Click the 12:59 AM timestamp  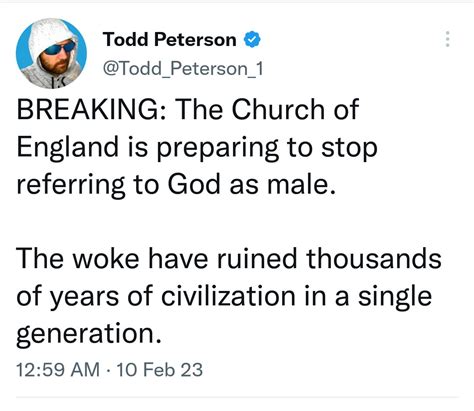58,370
